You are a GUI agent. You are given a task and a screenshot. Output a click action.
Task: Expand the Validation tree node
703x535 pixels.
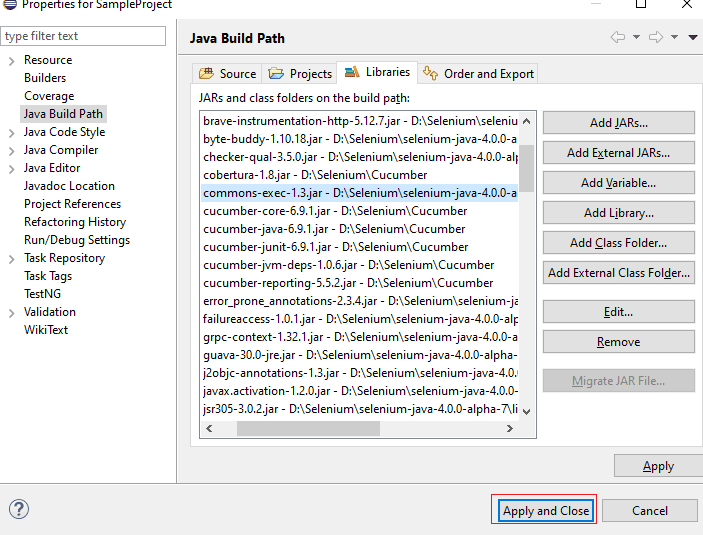pyautogui.click(x=11, y=312)
